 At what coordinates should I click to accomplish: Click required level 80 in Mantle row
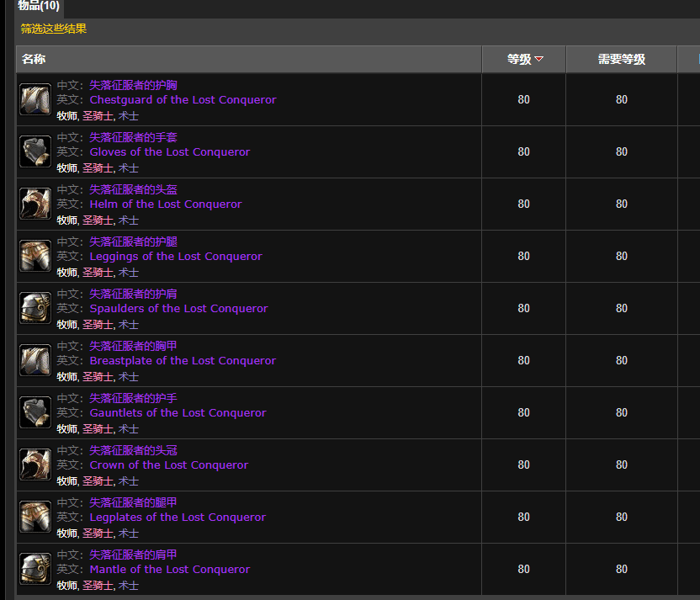tap(622, 570)
